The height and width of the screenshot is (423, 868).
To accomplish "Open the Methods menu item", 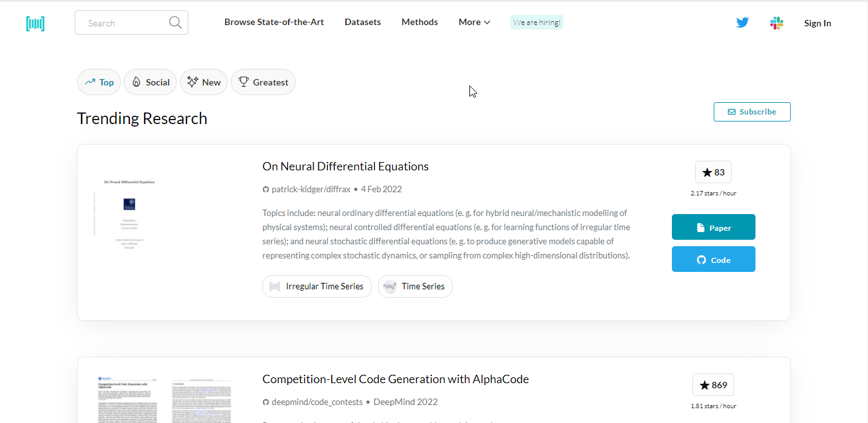I will (x=419, y=21).
